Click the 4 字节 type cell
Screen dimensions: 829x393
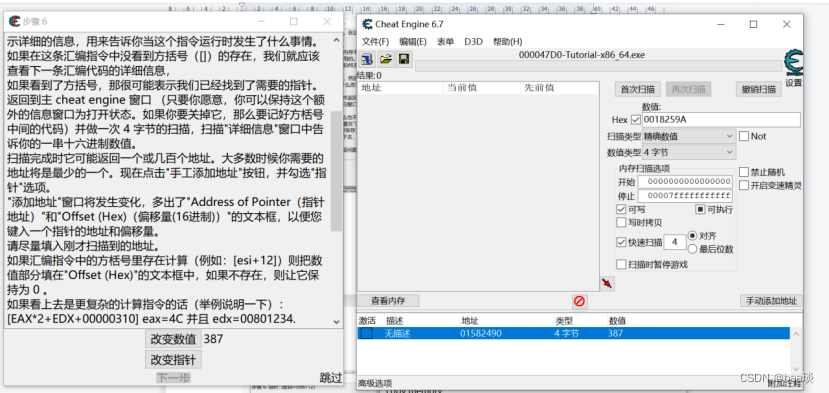(x=567, y=333)
